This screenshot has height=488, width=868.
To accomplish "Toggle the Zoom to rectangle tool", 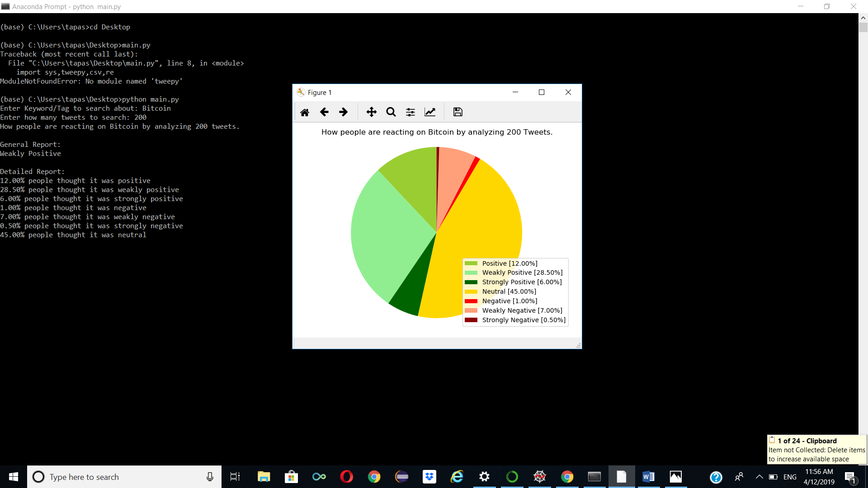I will [391, 112].
